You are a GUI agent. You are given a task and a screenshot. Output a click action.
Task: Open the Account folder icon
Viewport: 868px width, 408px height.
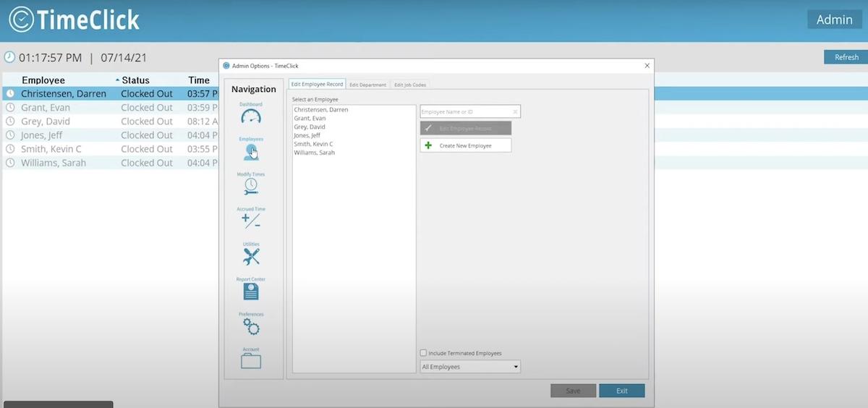click(250, 361)
